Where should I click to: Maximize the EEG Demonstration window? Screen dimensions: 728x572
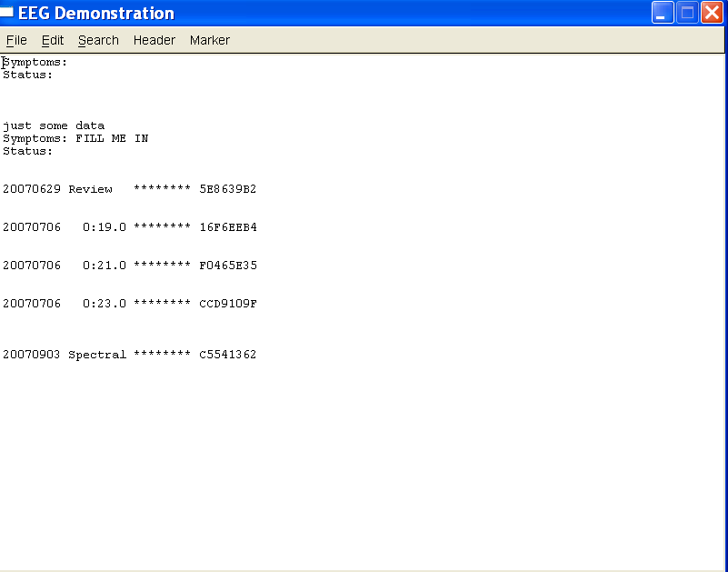pyautogui.click(x=687, y=13)
